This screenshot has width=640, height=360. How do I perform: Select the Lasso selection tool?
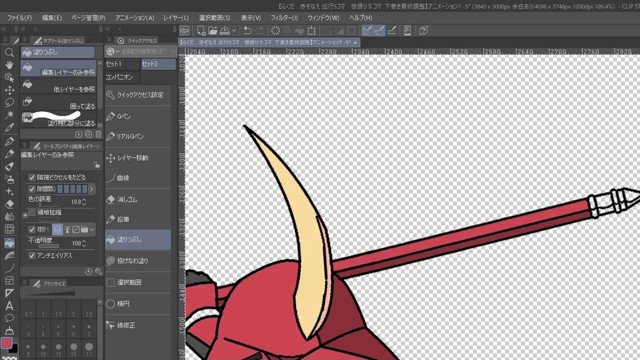(9, 102)
